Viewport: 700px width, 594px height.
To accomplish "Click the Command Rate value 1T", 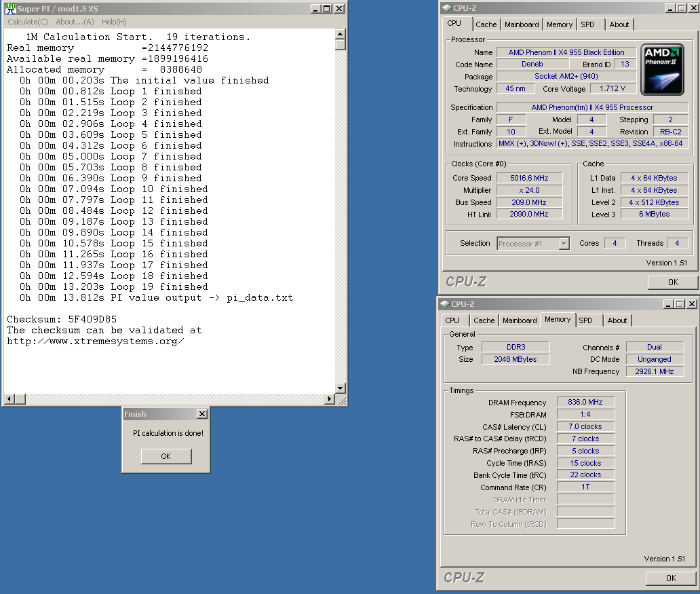I will [x=586, y=487].
